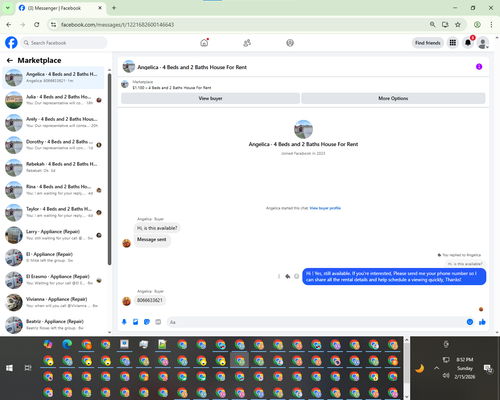
Task: Open the Chrome tab search dropdown
Action: [x=7, y=8]
